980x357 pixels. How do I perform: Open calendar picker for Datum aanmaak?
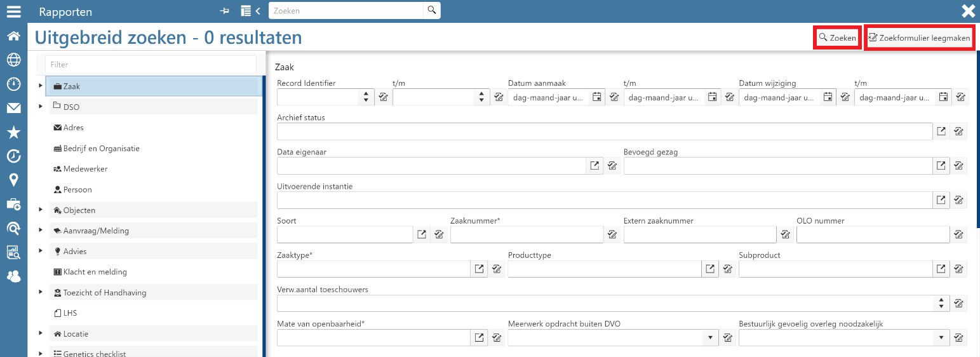(x=597, y=97)
